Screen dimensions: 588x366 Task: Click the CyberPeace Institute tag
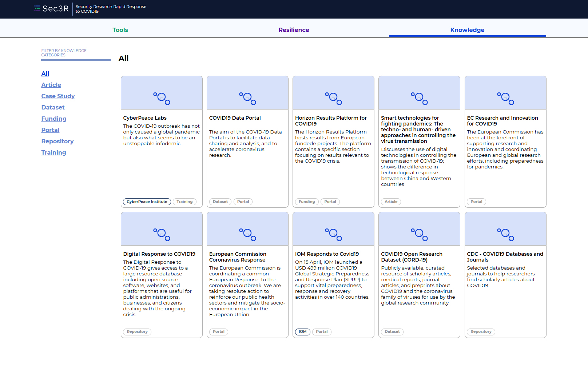click(x=147, y=202)
